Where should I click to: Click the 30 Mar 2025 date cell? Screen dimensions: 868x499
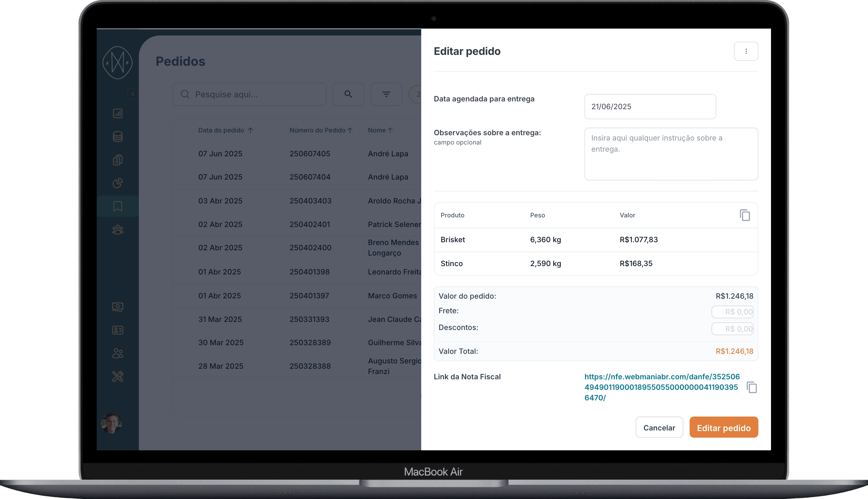point(221,343)
